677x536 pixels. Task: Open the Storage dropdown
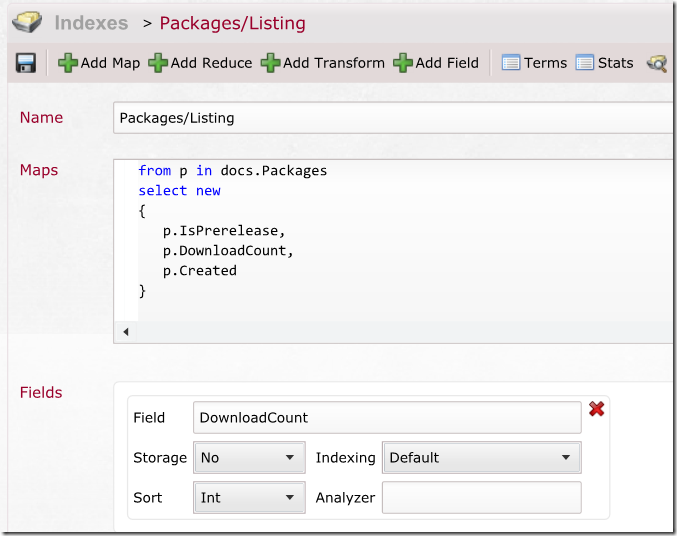(x=249, y=457)
